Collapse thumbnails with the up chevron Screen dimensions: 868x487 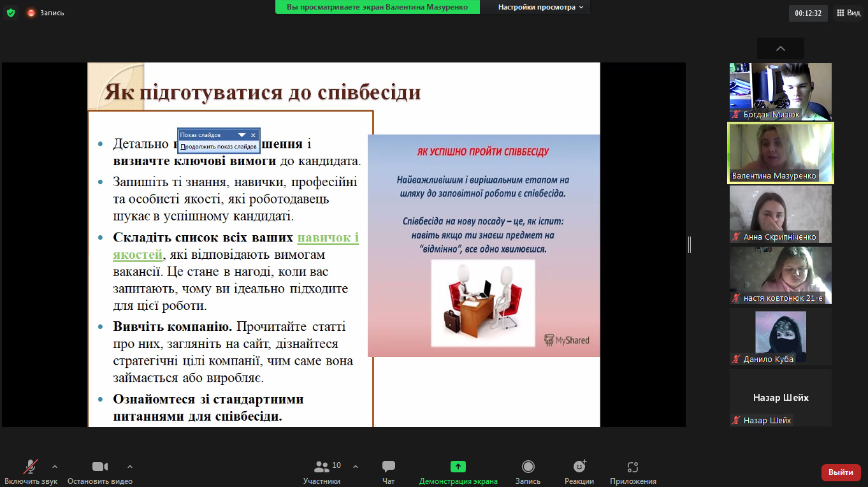(781, 48)
